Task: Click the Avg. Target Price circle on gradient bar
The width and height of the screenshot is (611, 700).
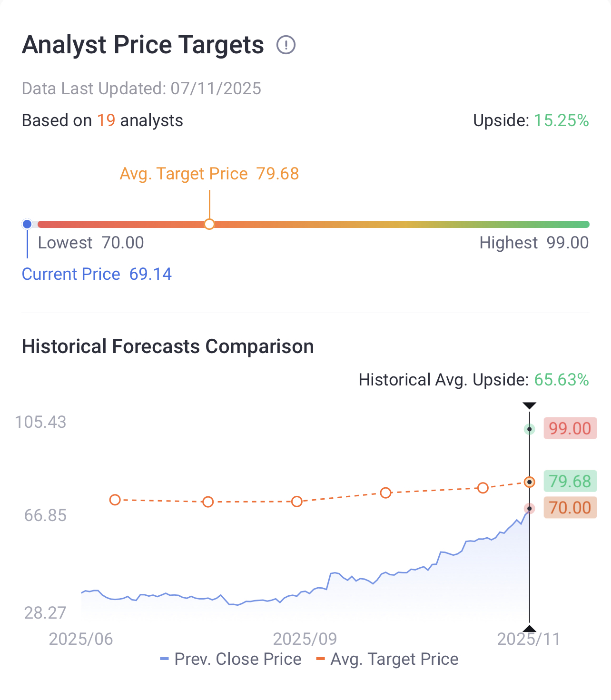Action: click(209, 224)
